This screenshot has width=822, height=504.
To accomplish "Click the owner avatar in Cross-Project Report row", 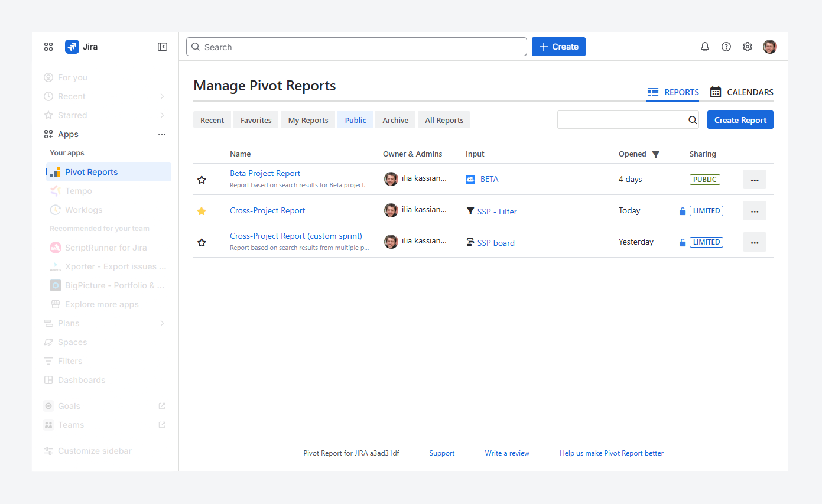I will 391,210.
